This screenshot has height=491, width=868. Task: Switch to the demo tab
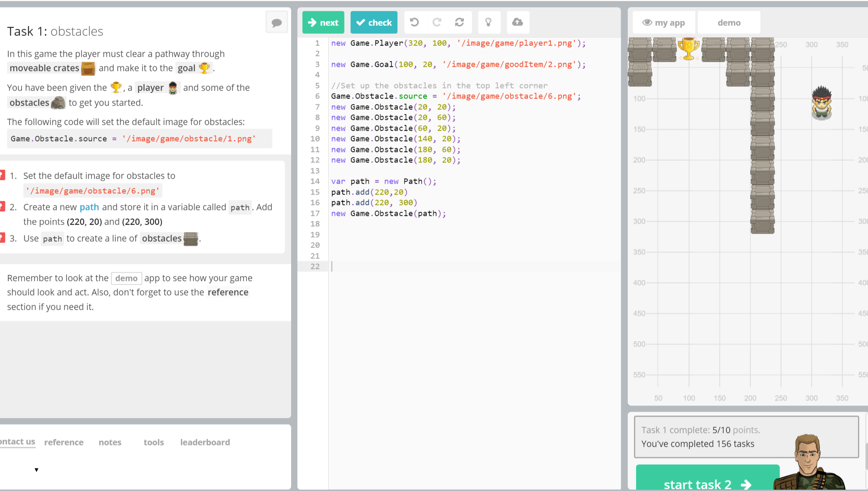(x=729, y=23)
